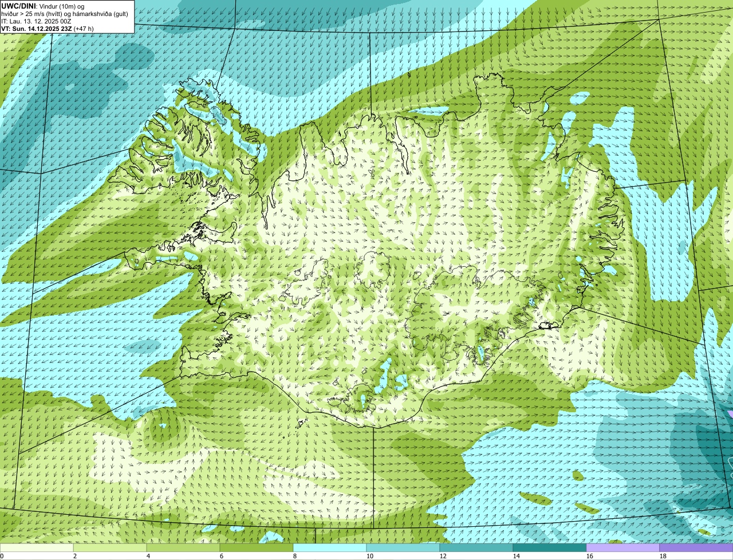The width and height of the screenshot is (733, 560).
Task: Click the 2–4 m/s light green legend swatch
Action: click(x=110, y=548)
